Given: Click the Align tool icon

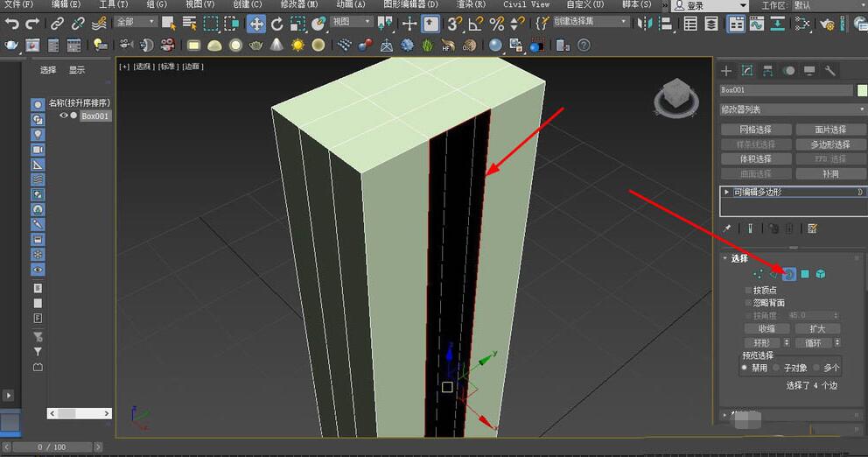Looking at the screenshot, I should click(666, 24).
